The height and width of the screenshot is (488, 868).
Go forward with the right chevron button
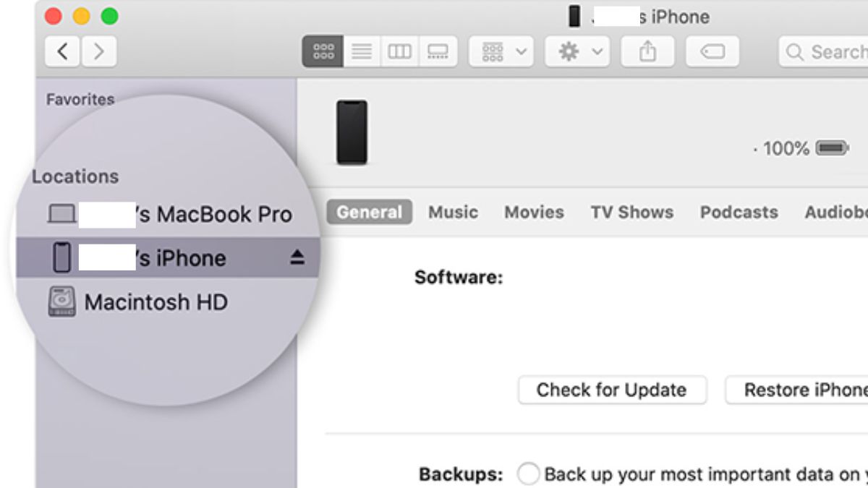coord(99,51)
